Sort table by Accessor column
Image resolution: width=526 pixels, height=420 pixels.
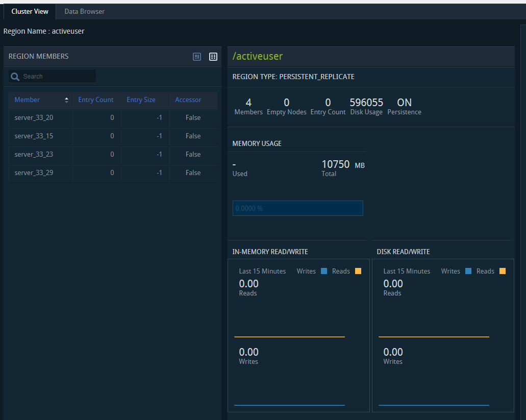(x=188, y=100)
